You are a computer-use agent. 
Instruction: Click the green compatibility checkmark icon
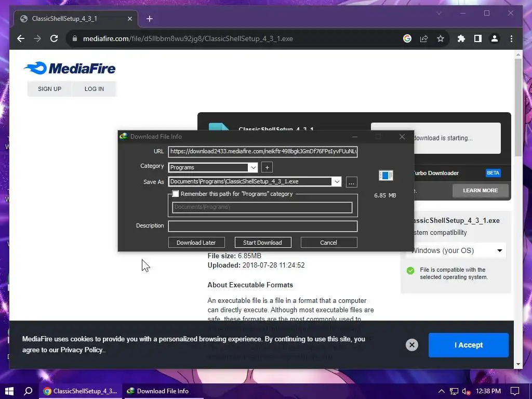pyautogui.click(x=410, y=271)
